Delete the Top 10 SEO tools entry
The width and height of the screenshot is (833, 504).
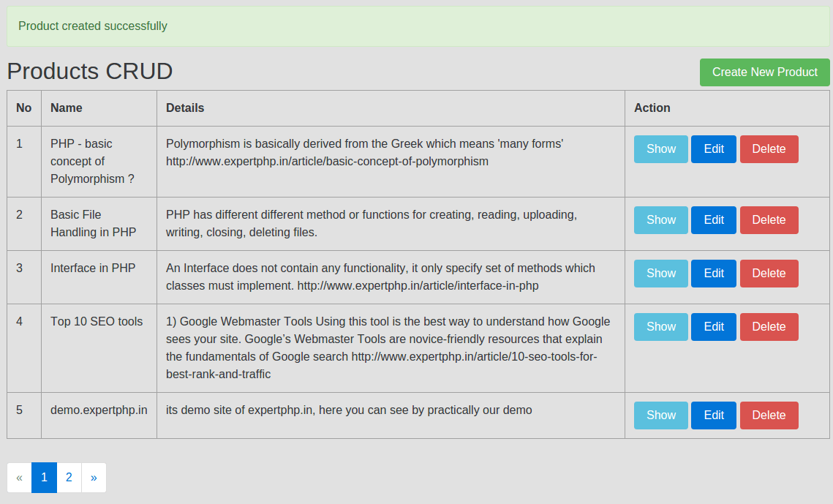pos(769,327)
